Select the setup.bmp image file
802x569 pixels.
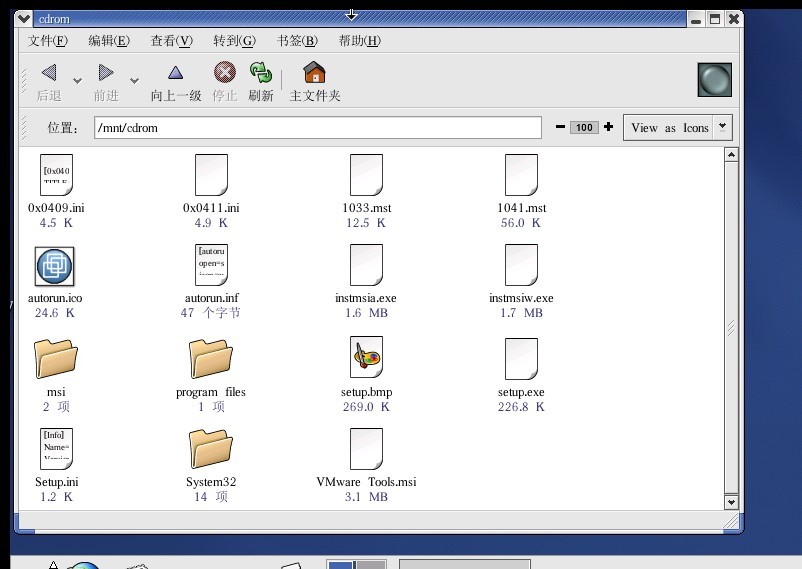pyautogui.click(x=366, y=357)
